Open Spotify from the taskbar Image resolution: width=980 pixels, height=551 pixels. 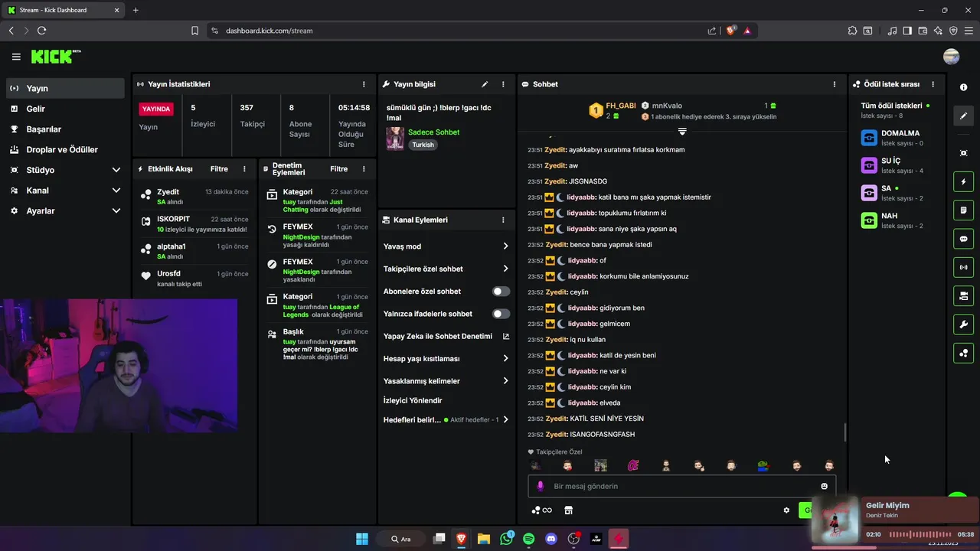(x=528, y=539)
